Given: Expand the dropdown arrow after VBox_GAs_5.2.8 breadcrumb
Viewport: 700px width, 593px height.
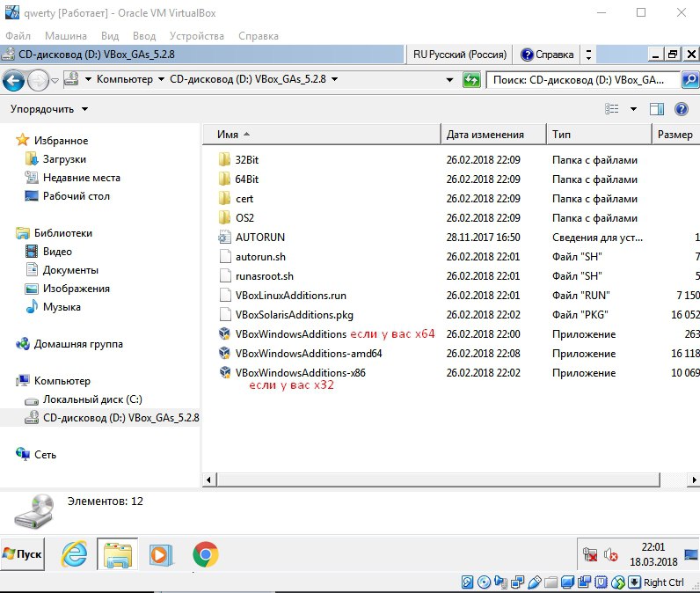Looking at the screenshot, I should tap(334, 79).
